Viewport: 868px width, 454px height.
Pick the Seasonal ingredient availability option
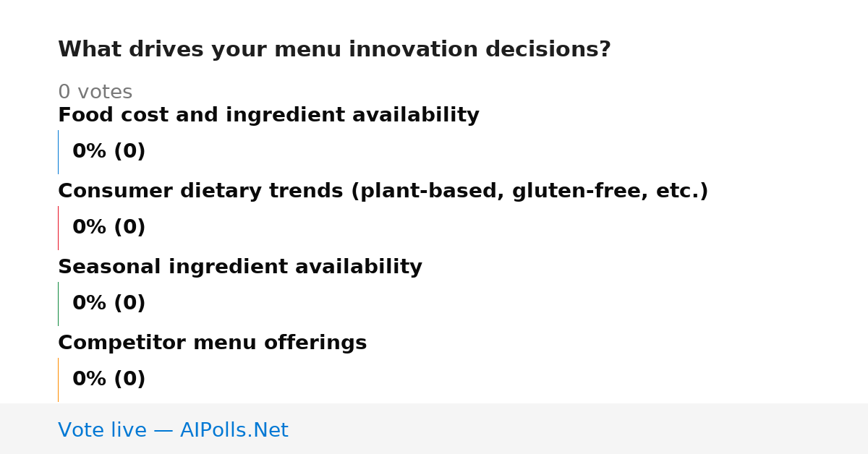click(x=240, y=267)
